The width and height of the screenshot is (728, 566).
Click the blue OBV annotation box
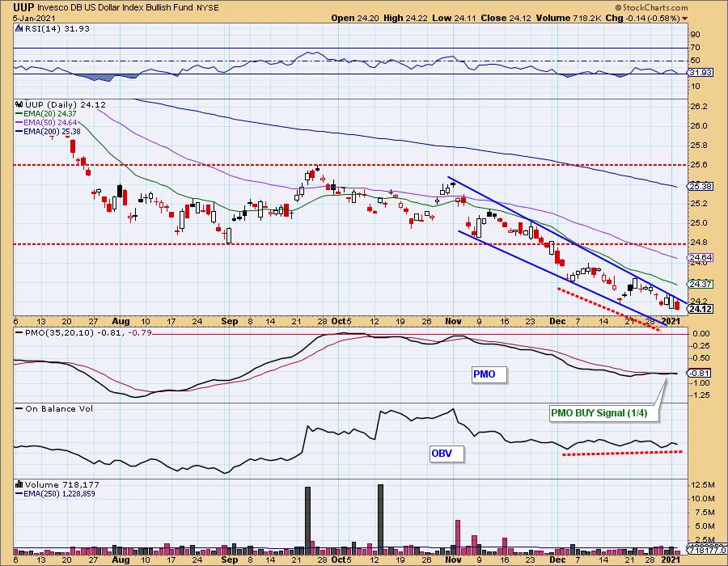pos(447,454)
